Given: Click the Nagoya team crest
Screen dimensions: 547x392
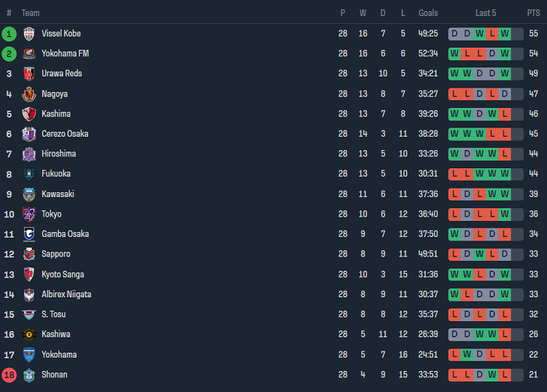Looking at the screenshot, I should click(29, 94).
